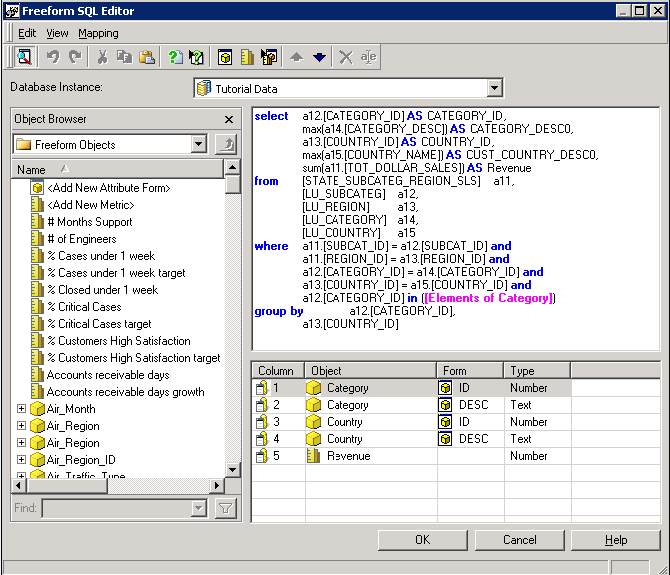Image resolution: width=670 pixels, height=575 pixels.
Task: Click the Delete X toolbar icon
Action: [x=346, y=57]
